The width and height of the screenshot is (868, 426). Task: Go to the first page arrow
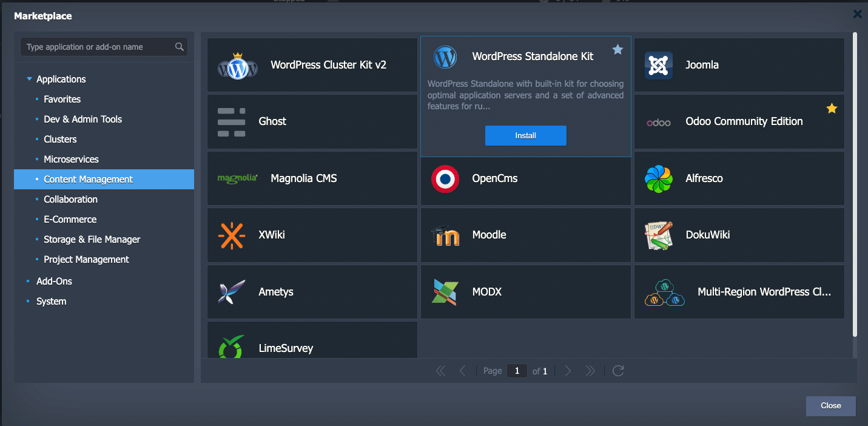pos(440,371)
